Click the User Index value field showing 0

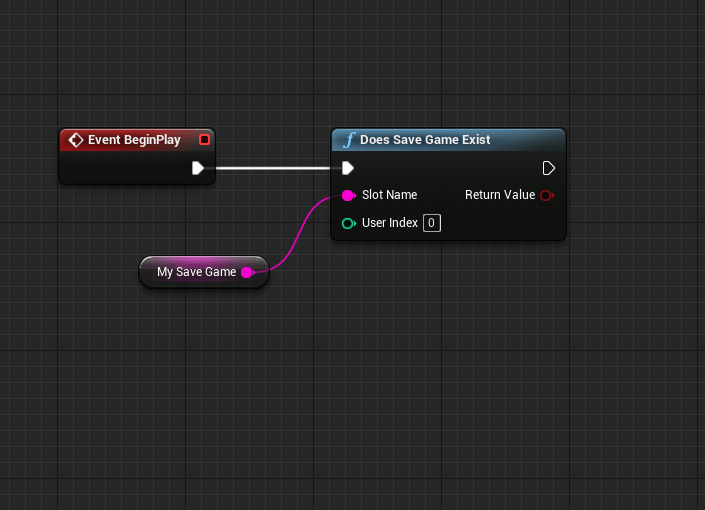coord(432,223)
